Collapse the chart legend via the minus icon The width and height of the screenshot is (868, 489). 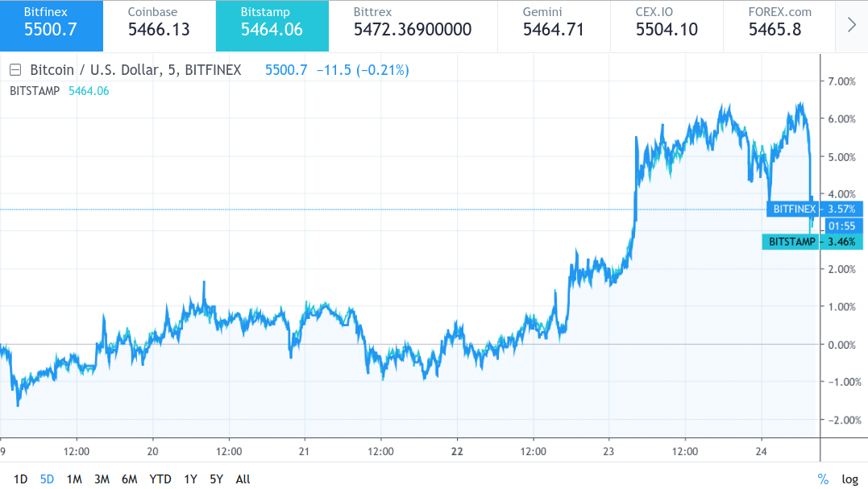(14, 70)
